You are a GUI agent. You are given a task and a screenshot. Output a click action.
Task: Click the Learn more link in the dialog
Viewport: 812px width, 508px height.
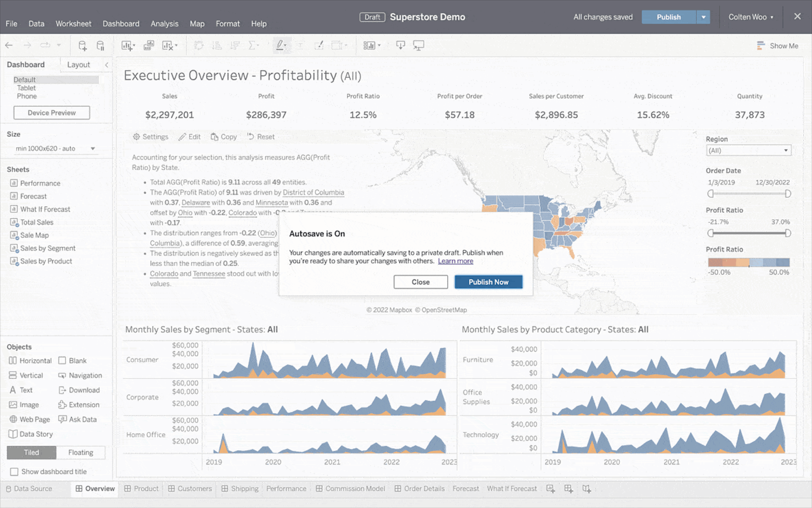tap(456, 261)
